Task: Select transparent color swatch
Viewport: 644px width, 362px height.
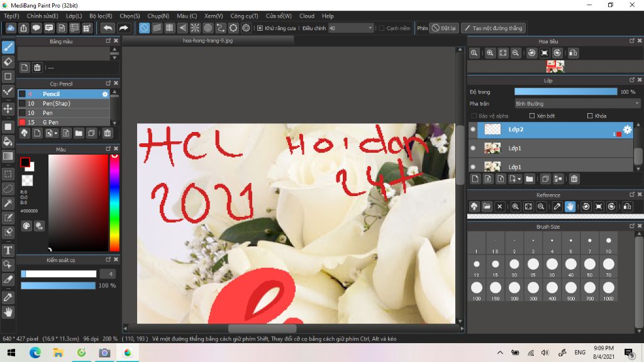Action: coord(27,180)
